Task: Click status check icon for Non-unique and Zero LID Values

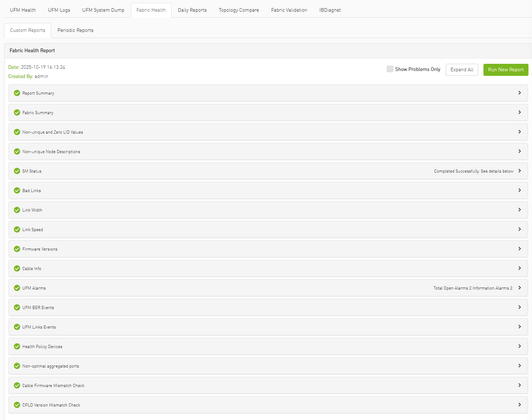Action: pyautogui.click(x=17, y=132)
